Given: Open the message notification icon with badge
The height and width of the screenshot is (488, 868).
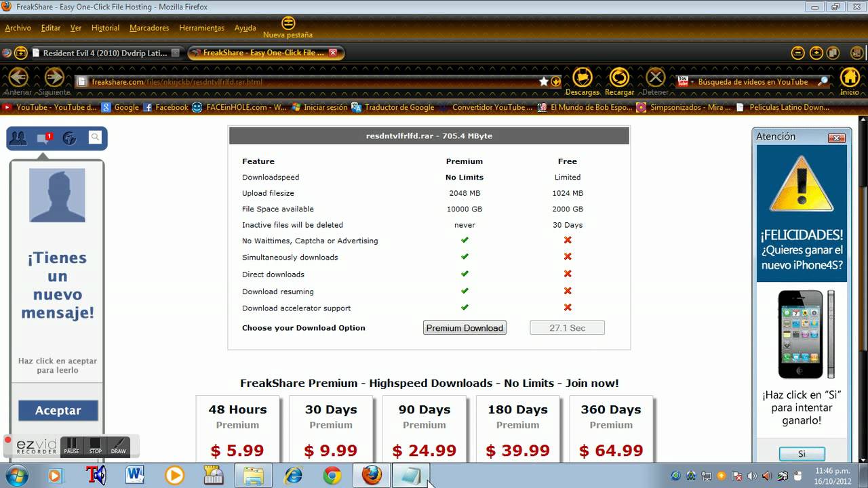Looking at the screenshot, I should (44, 138).
